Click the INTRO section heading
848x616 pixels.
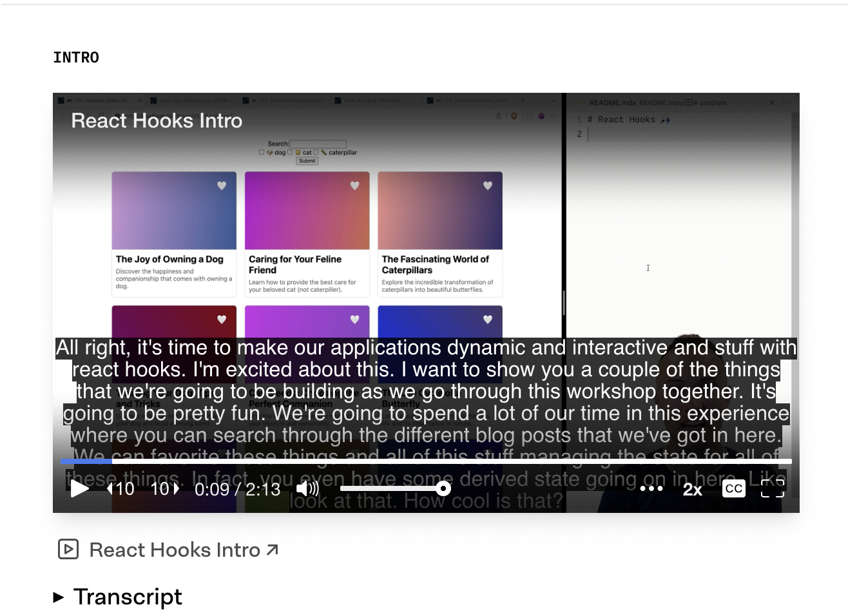[x=76, y=57]
